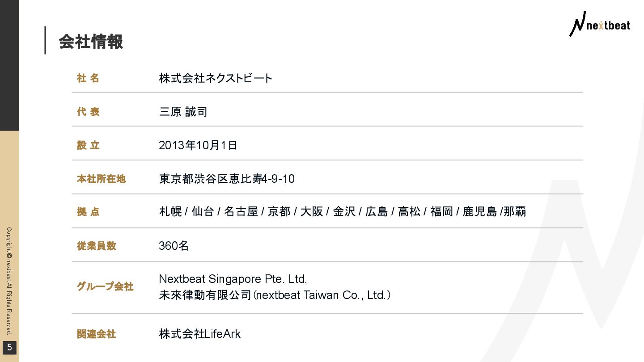
Task: Select the 本社所在地 row label
Action: pos(101,179)
